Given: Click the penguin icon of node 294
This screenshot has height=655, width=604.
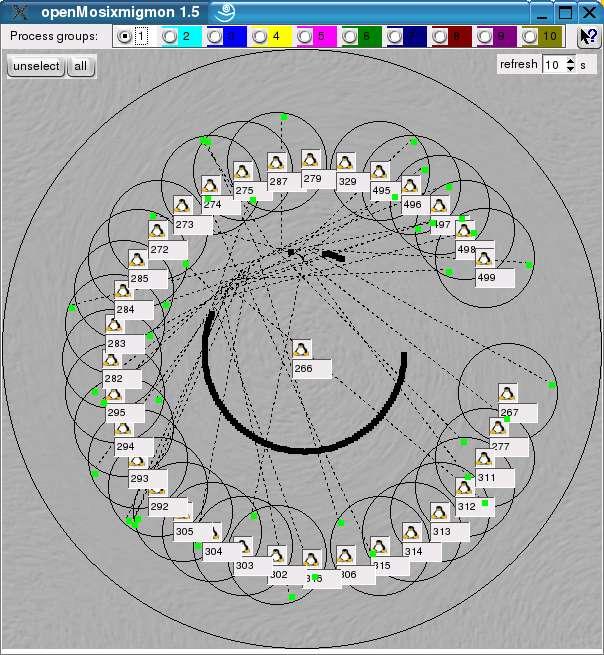Looking at the screenshot, I should click(123, 429).
